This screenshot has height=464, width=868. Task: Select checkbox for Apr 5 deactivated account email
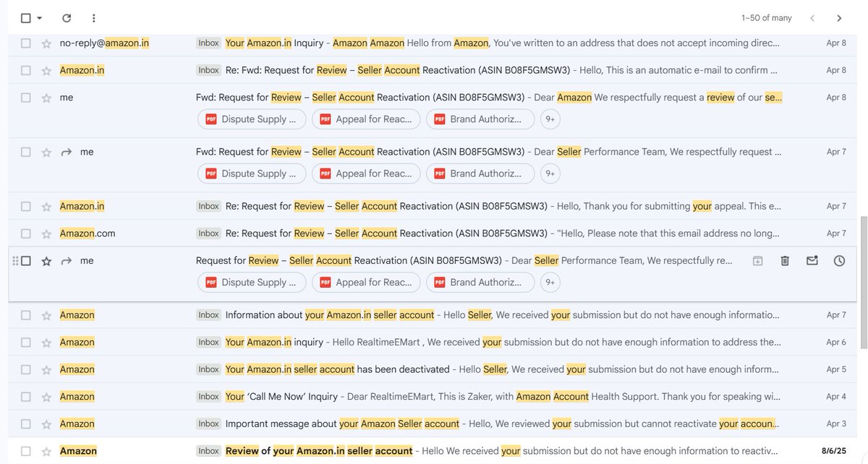click(x=25, y=370)
